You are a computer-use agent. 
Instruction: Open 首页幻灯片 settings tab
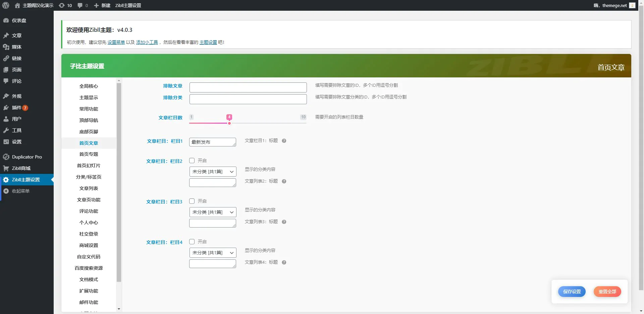coord(89,166)
